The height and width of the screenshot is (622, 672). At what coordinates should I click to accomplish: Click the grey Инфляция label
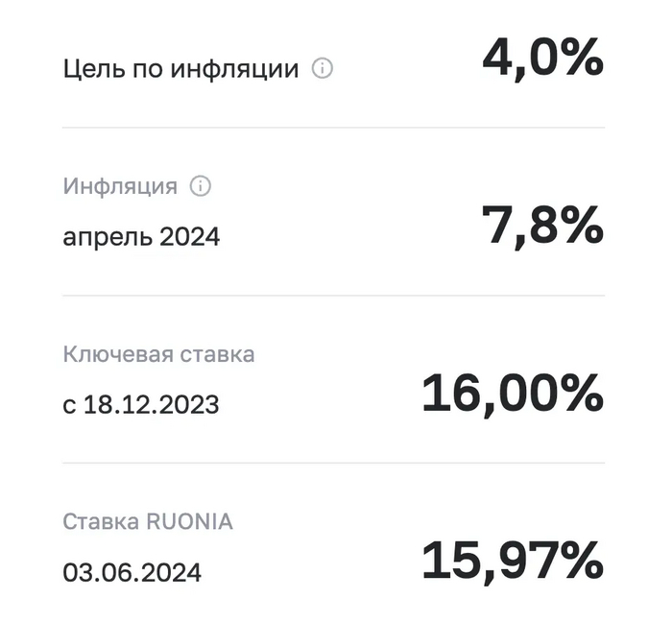120,186
